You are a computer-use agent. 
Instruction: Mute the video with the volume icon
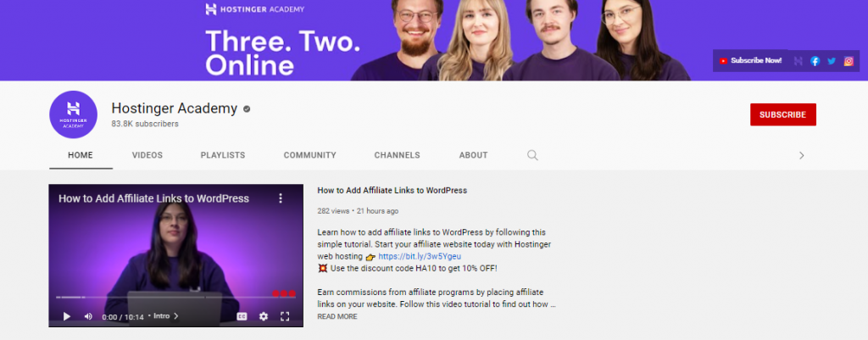pyautogui.click(x=88, y=316)
